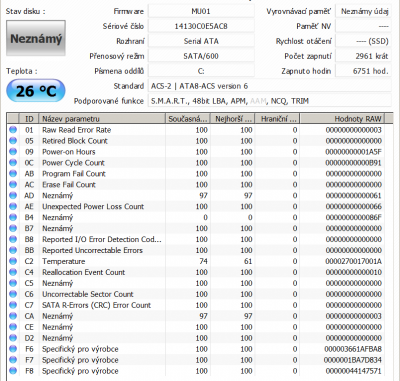
Task: Click the status orb beside Power-on Hours
Action: 13,152
